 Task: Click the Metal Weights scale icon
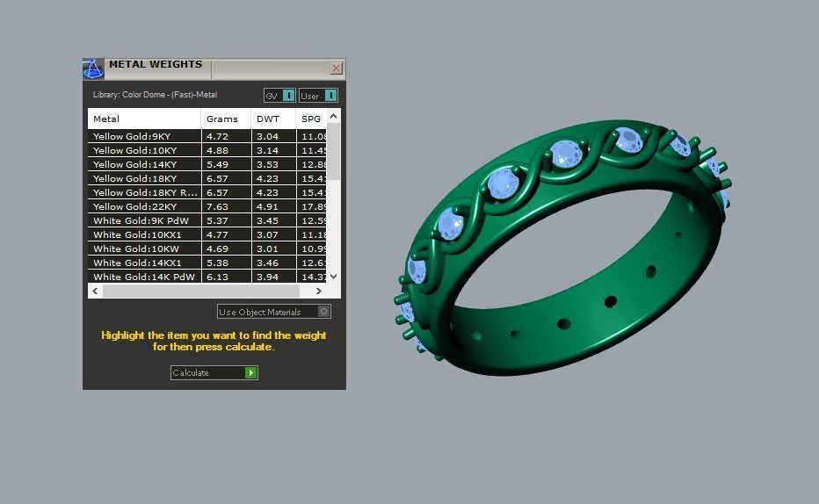93,68
